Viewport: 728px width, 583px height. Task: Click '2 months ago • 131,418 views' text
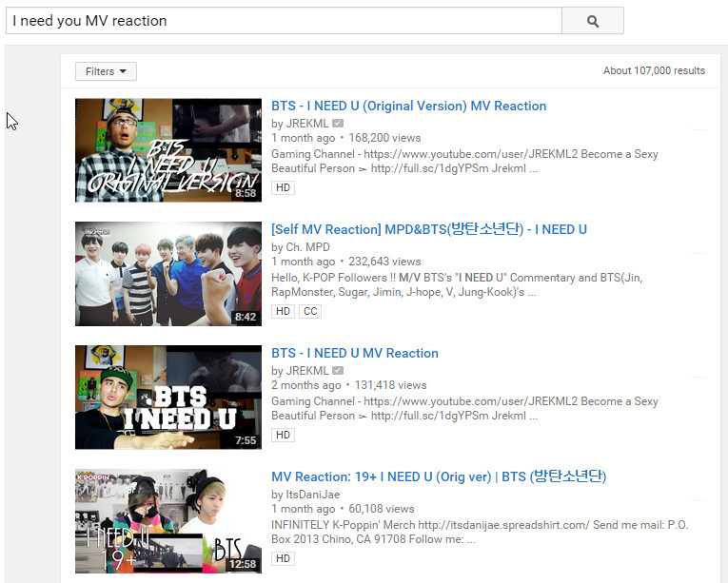point(348,385)
